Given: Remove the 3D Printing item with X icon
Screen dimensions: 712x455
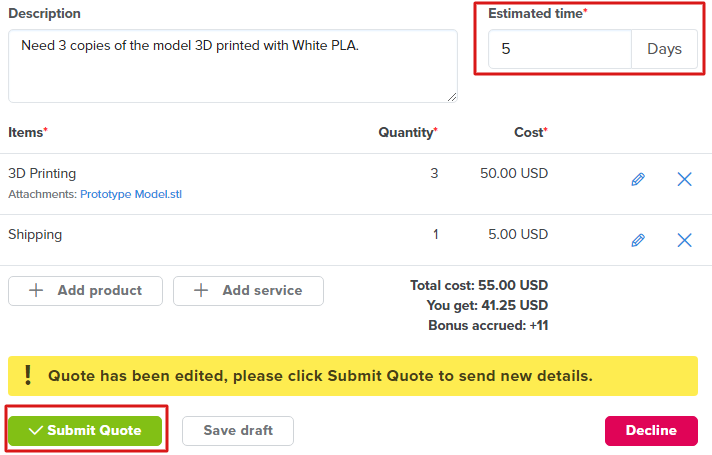Looking at the screenshot, I should [684, 179].
